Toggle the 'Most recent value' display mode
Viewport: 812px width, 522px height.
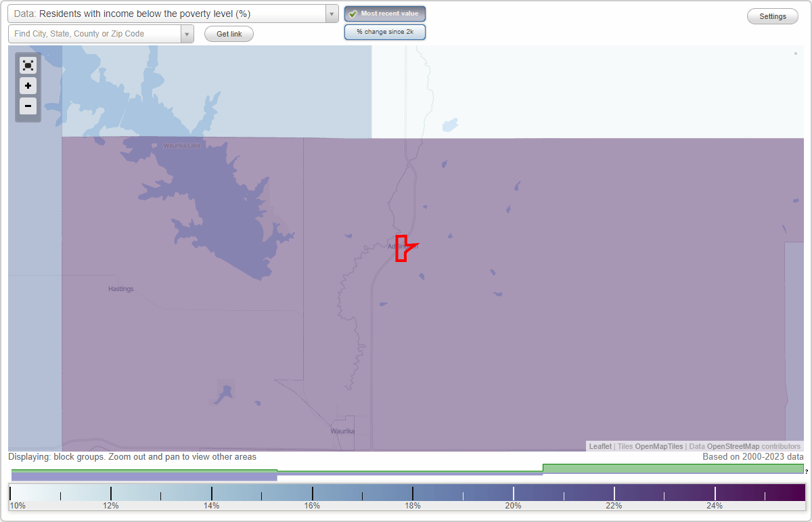pyautogui.click(x=385, y=14)
